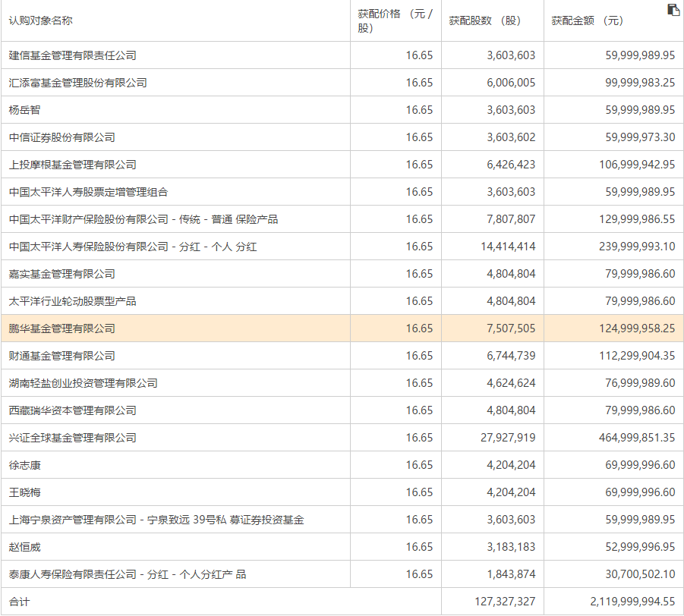Viewport: 684px width, 616px height.
Task: Click share count 7,807,807
Action: [511, 219]
